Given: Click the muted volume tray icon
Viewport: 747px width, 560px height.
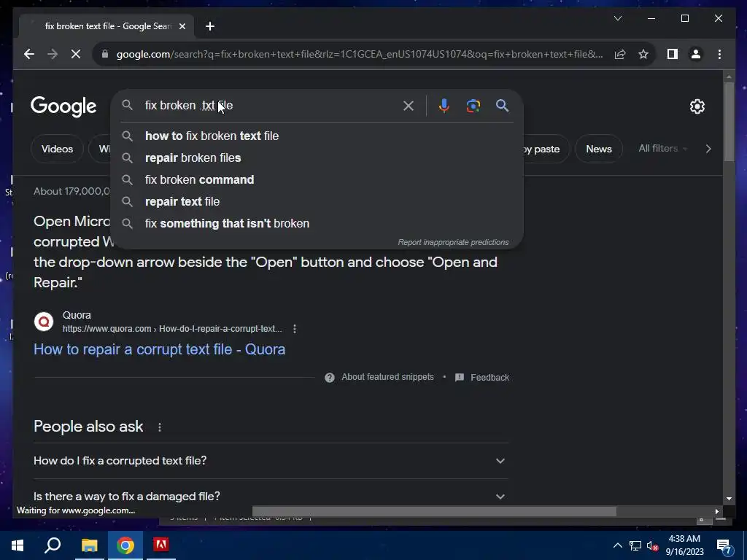Looking at the screenshot, I should [653, 545].
